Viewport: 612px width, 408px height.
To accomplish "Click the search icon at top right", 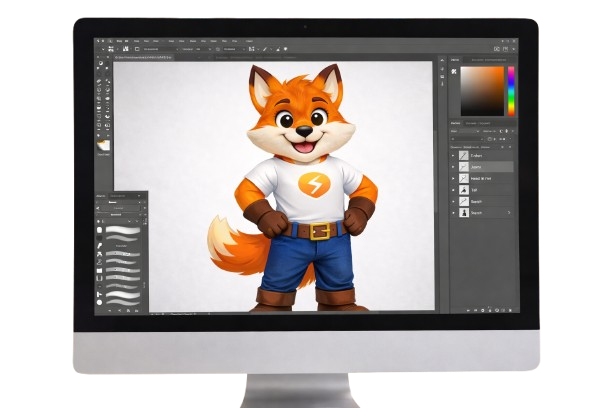I will [496, 47].
